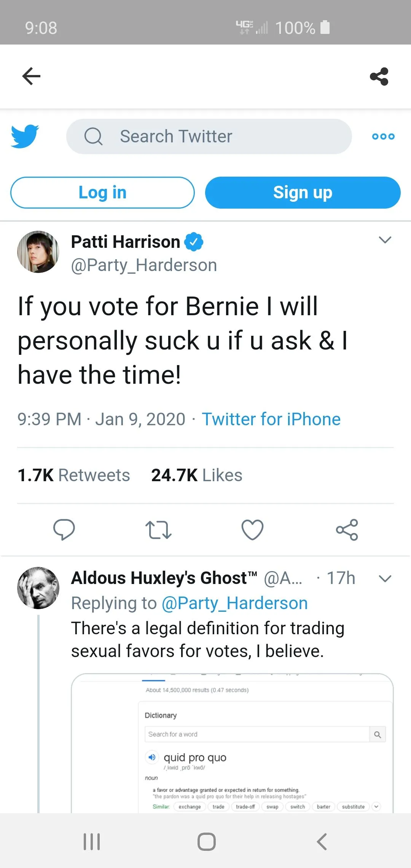Open Patti Harrison's profile picture
The width and height of the screenshot is (411, 868).
[38, 252]
